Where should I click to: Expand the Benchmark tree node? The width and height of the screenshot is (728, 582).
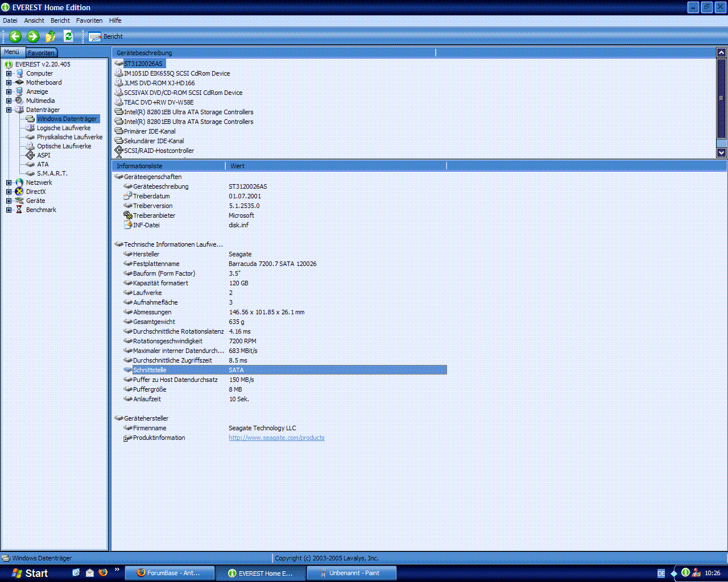pyautogui.click(x=9, y=210)
